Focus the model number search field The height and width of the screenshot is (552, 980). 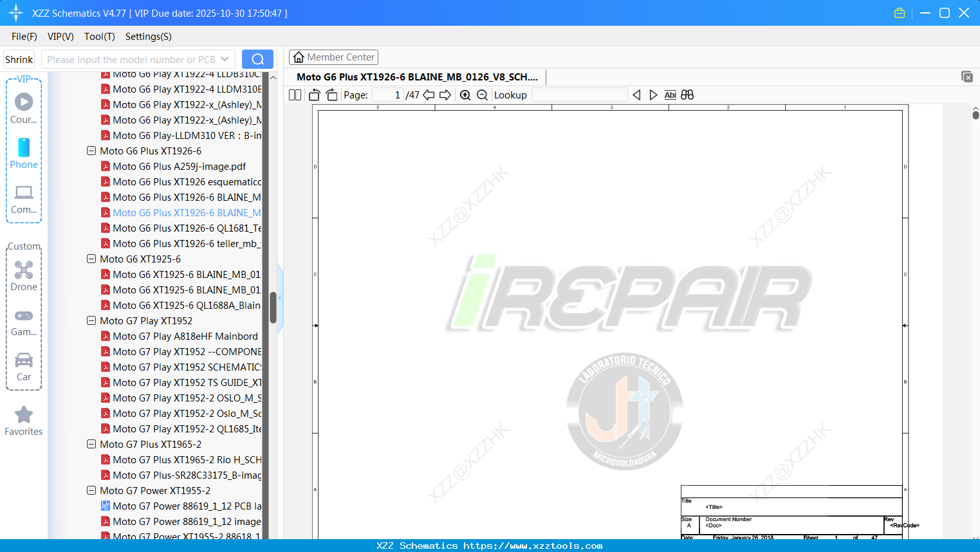pyautogui.click(x=131, y=59)
